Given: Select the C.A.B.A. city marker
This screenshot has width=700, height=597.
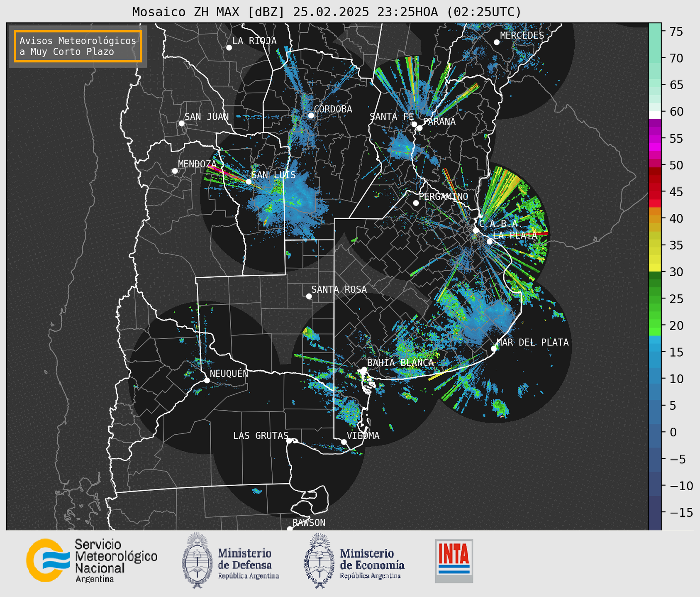Looking at the screenshot, I should 476,230.
